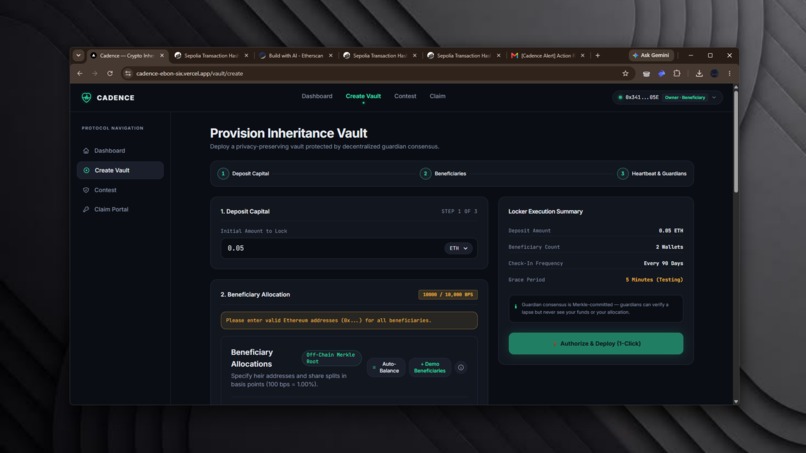The height and width of the screenshot is (453, 806).
Task: Click the Guardian consensus info icon
Action: pyautogui.click(x=516, y=306)
